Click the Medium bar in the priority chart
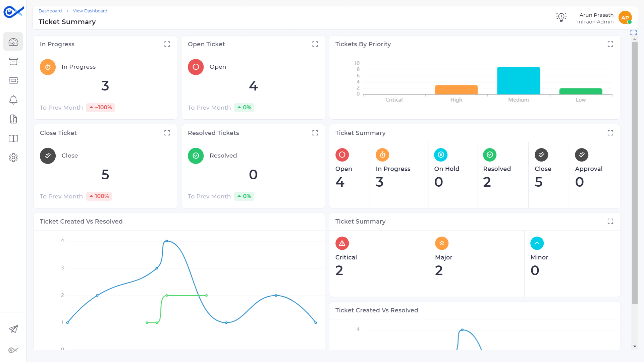The height and width of the screenshot is (362, 644). (518, 80)
